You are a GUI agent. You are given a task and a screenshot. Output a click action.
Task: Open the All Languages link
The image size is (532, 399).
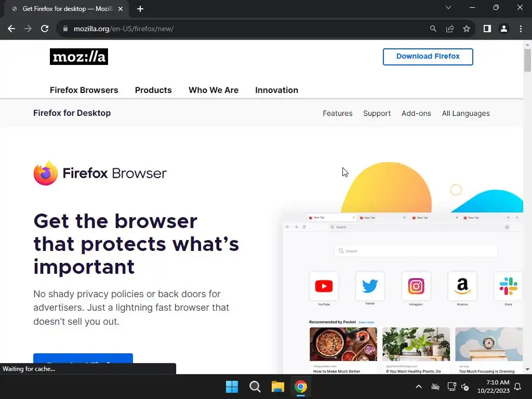466,113
